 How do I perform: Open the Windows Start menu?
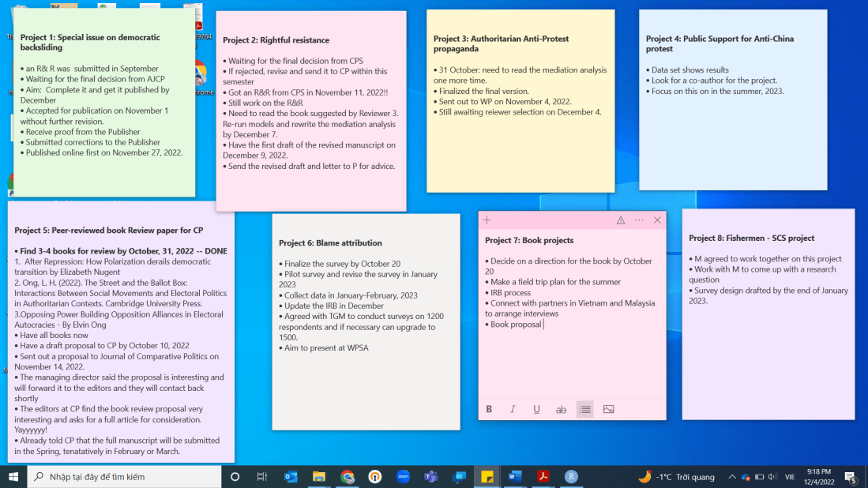[13, 477]
